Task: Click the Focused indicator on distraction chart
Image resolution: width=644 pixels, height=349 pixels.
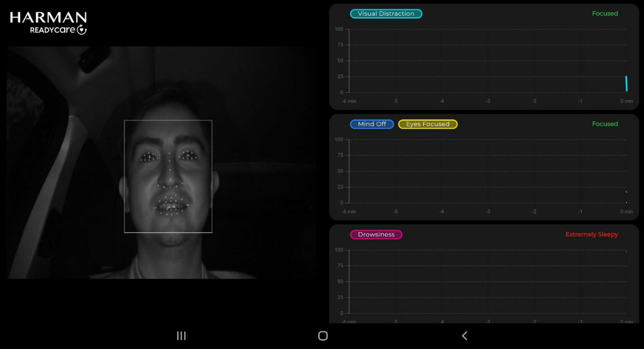Action: pos(605,13)
